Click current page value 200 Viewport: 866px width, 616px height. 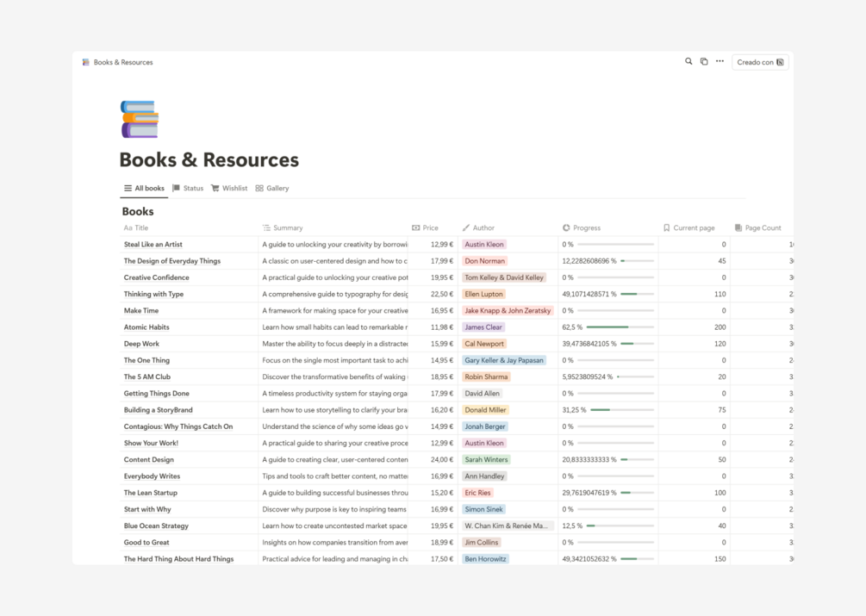pyautogui.click(x=720, y=327)
